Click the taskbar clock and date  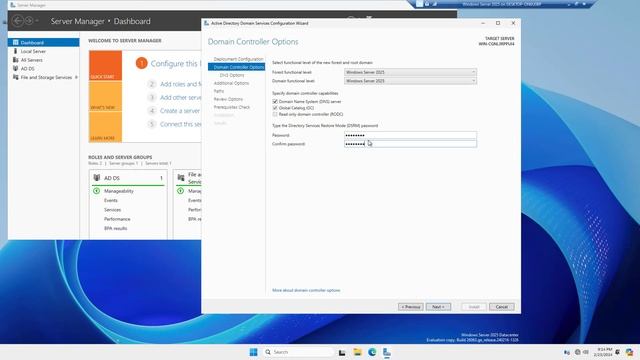[x=603, y=352]
